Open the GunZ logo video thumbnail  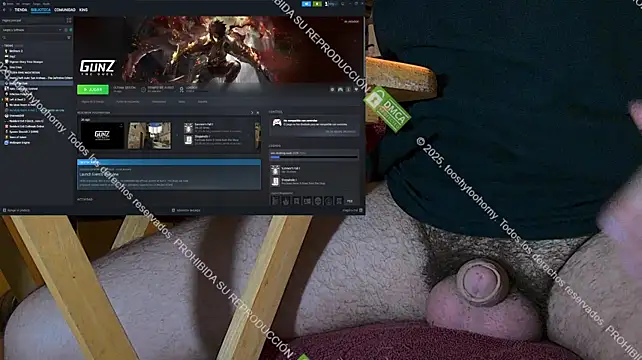pos(102,136)
